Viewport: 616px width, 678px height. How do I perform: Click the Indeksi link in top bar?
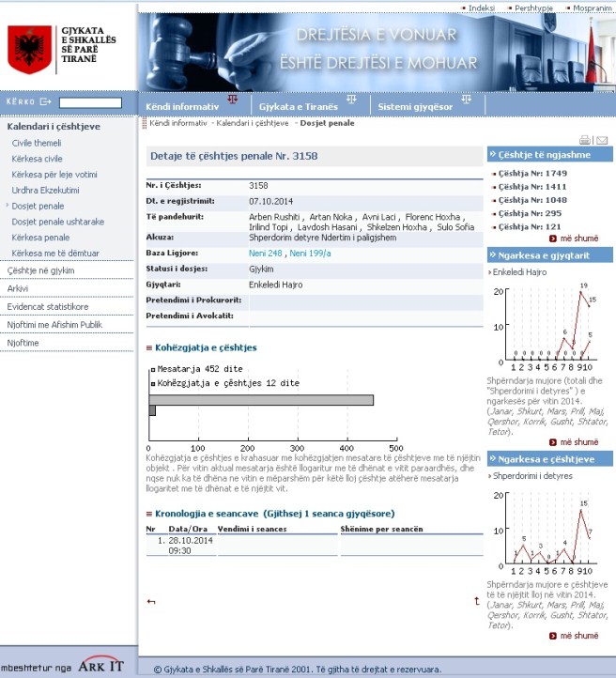pos(481,8)
